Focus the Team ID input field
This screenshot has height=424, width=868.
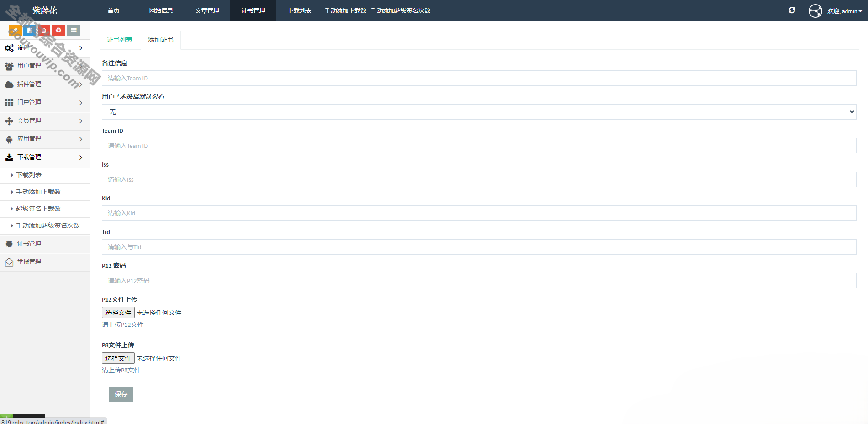(x=479, y=146)
